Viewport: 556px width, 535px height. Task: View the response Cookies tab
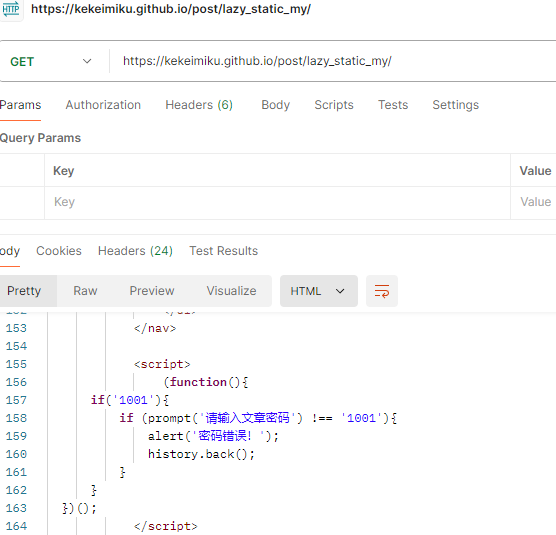pyautogui.click(x=59, y=251)
